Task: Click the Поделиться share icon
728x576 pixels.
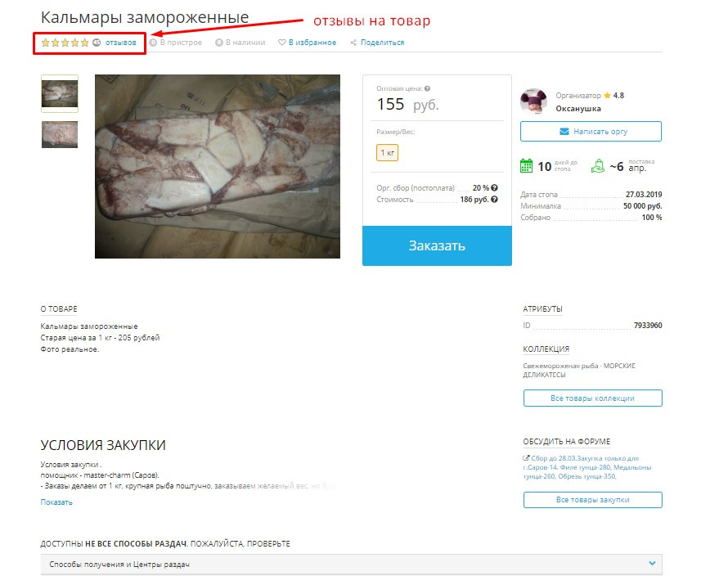Action: coord(353,43)
